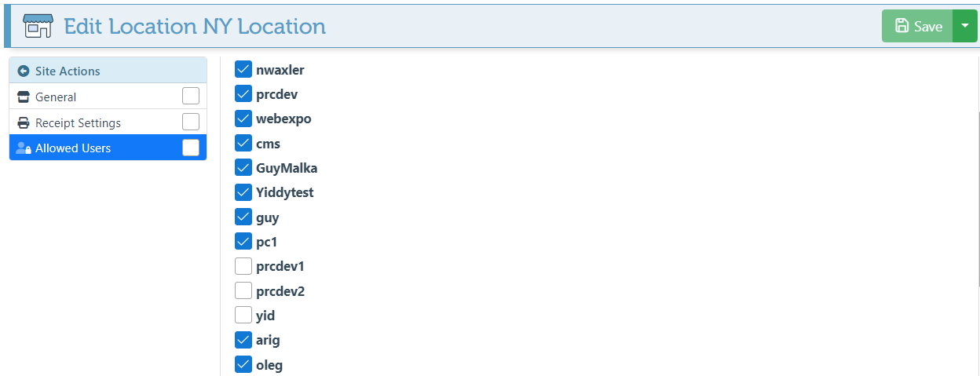Enable the prcdev1 user checkbox
The width and height of the screenshot is (980, 376).
243,267
